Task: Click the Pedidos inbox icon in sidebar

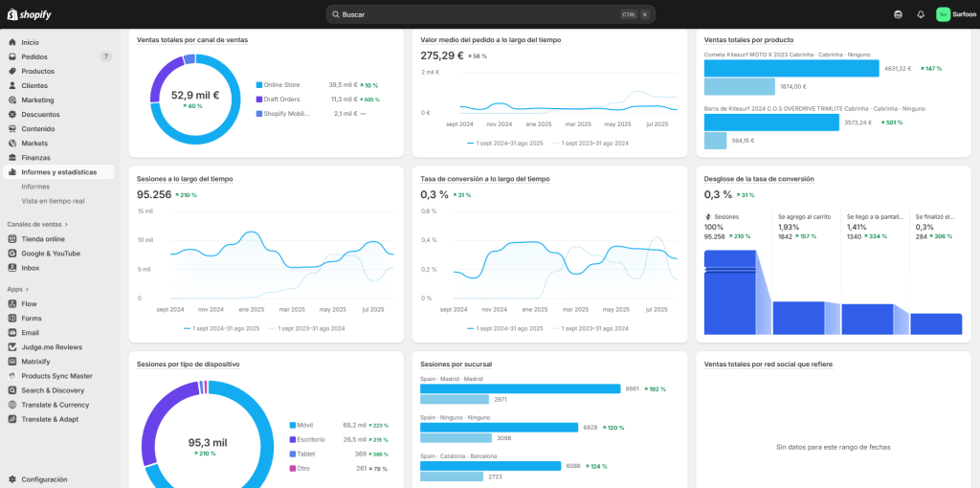Action: pyautogui.click(x=11, y=56)
